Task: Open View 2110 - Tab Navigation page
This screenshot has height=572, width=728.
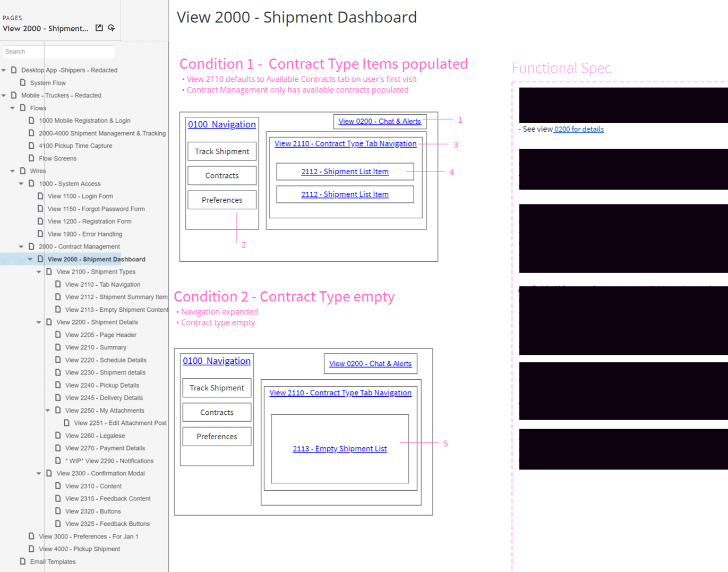Action: (102, 285)
